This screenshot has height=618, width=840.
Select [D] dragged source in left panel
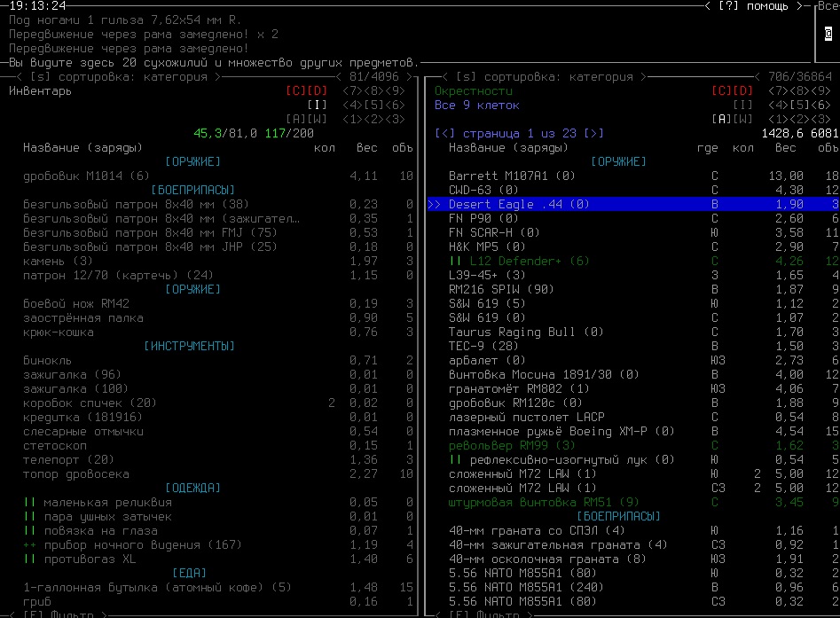317,91
